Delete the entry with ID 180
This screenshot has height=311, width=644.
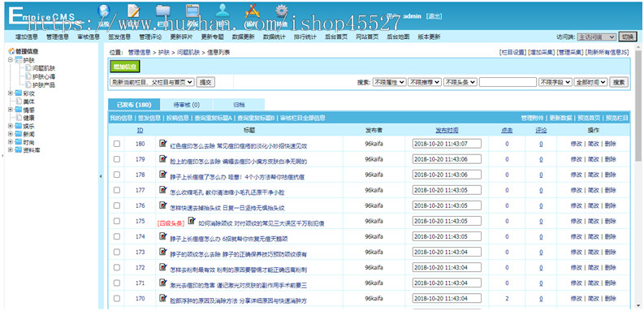(611, 144)
